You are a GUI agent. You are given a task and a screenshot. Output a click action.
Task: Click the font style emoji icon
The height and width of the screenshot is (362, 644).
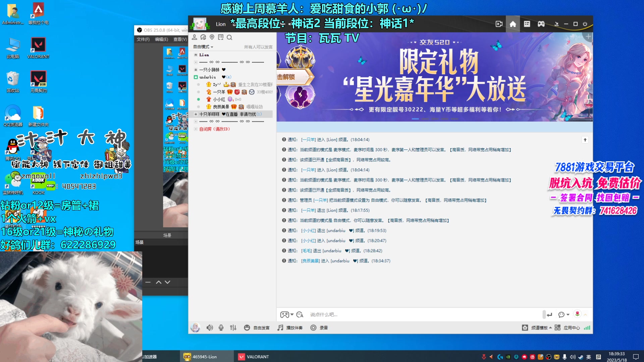(x=300, y=315)
